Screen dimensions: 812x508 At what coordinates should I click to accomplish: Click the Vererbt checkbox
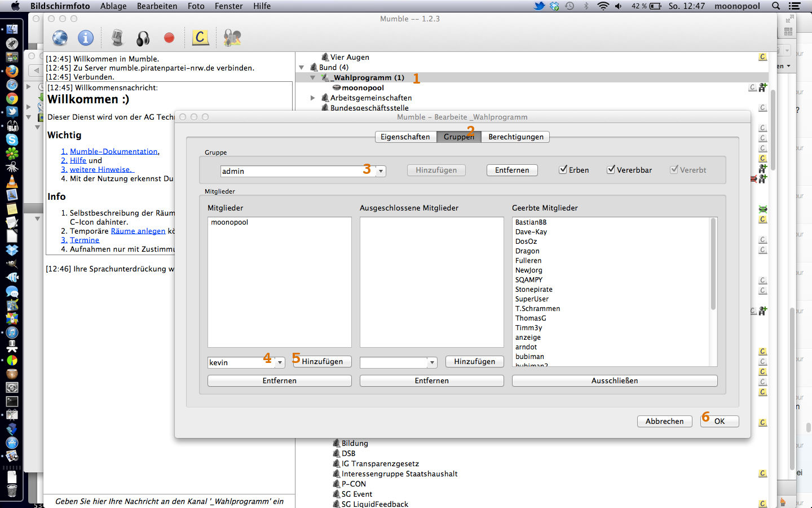coord(674,170)
